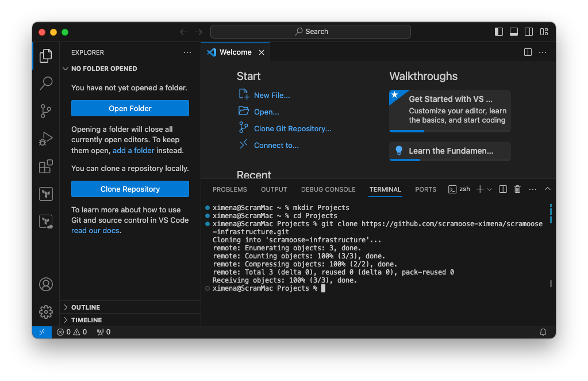Screen dimensions: 588x381
Task: Select the zsh terminal profile label
Action: point(459,189)
